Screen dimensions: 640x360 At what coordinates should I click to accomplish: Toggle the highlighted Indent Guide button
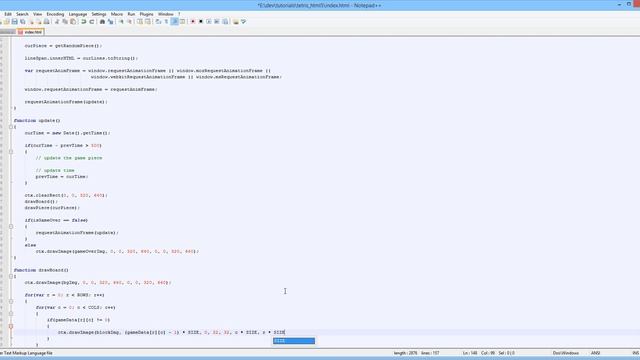[x=174, y=22]
